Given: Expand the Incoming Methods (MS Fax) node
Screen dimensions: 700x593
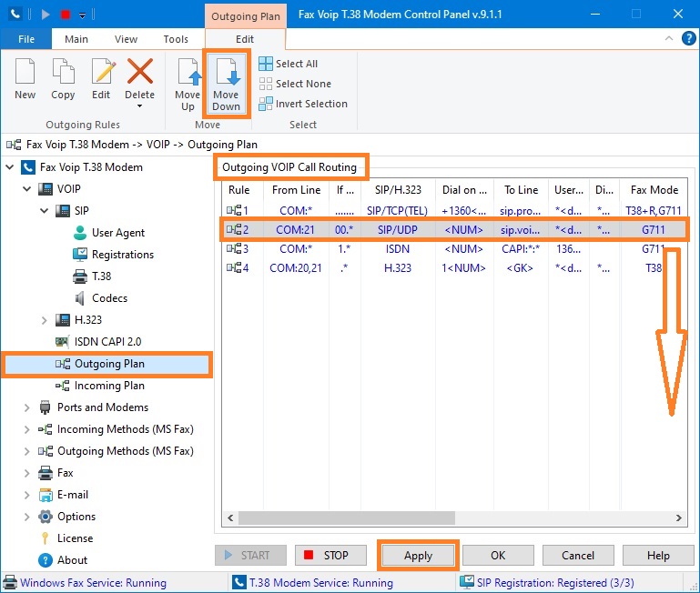Looking at the screenshot, I should pyautogui.click(x=26, y=429).
